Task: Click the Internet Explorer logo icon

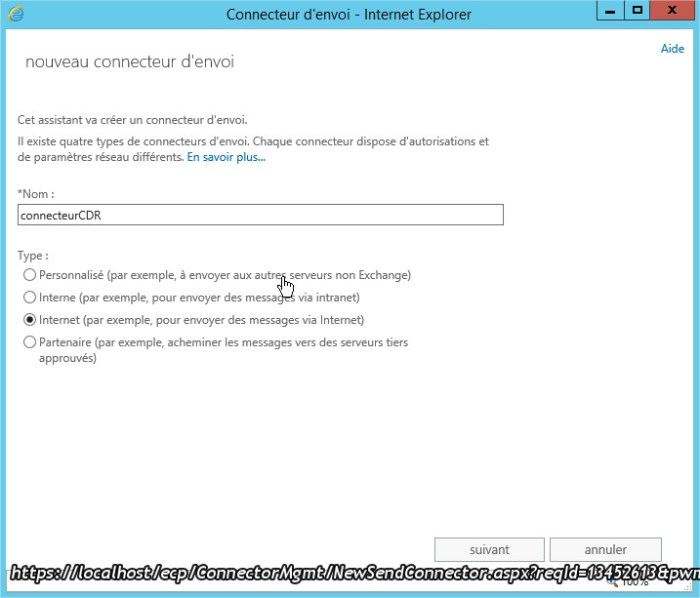Action: [16, 14]
